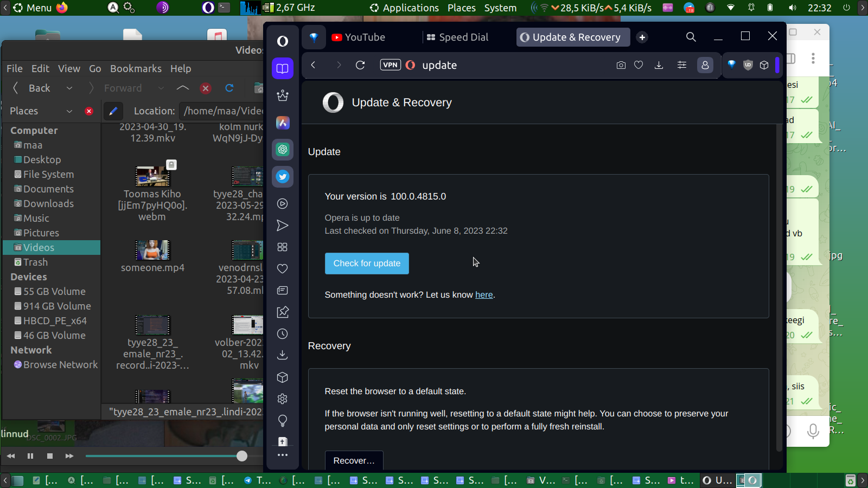The width and height of the screenshot is (868, 488).
Task: Stop playback in the media player
Action: pos(50,456)
